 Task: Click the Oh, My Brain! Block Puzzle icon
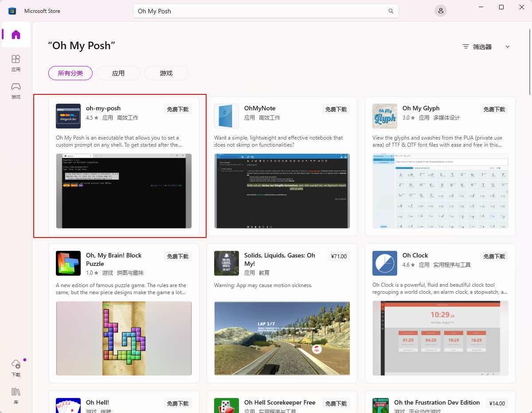[x=68, y=263]
